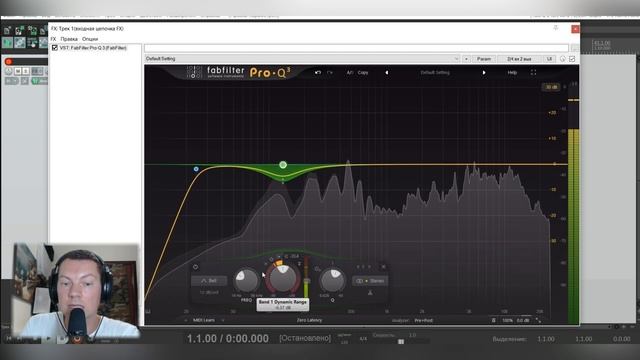This screenshot has width=640, height=360.
Task: Toggle the plugin bypass checkbox at top right
Action: click(x=572, y=59)
